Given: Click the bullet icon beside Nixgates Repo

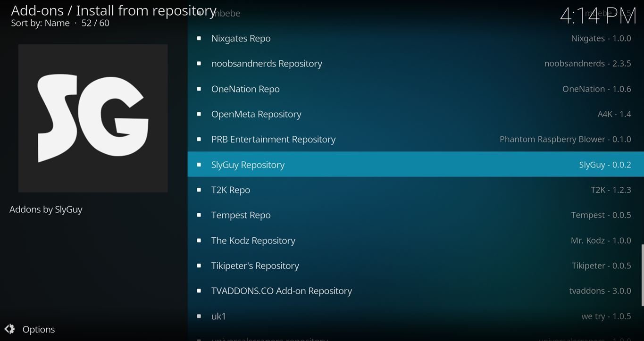Looking at the screenshot, I should (199, 39).
